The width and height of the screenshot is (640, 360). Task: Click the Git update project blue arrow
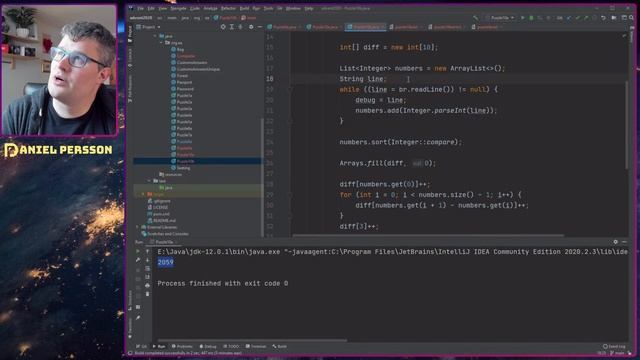pos(569,18)
